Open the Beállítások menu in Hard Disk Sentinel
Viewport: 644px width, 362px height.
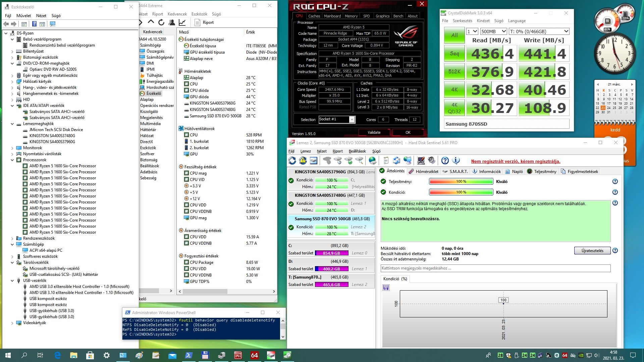click(357, 151)
